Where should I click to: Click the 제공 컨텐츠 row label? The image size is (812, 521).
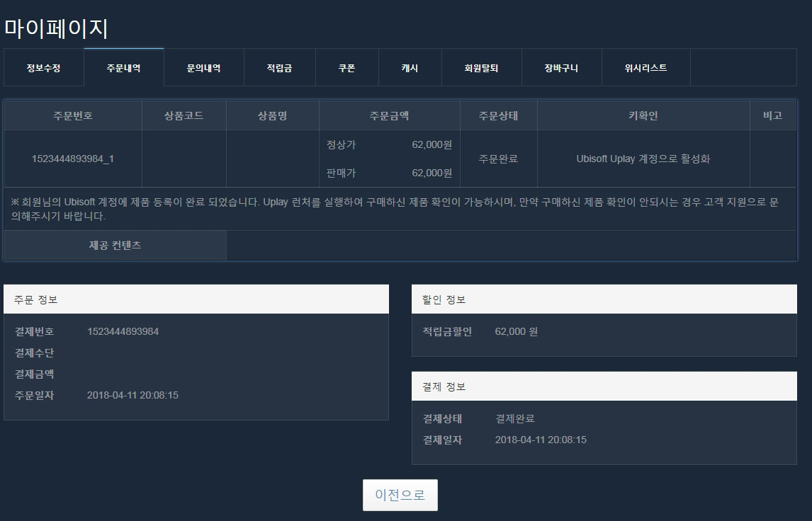point(115,245)
